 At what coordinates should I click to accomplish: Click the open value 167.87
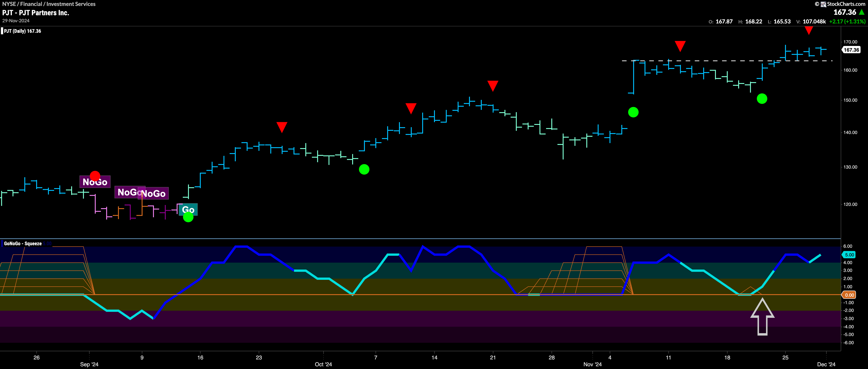coord(724,21)
